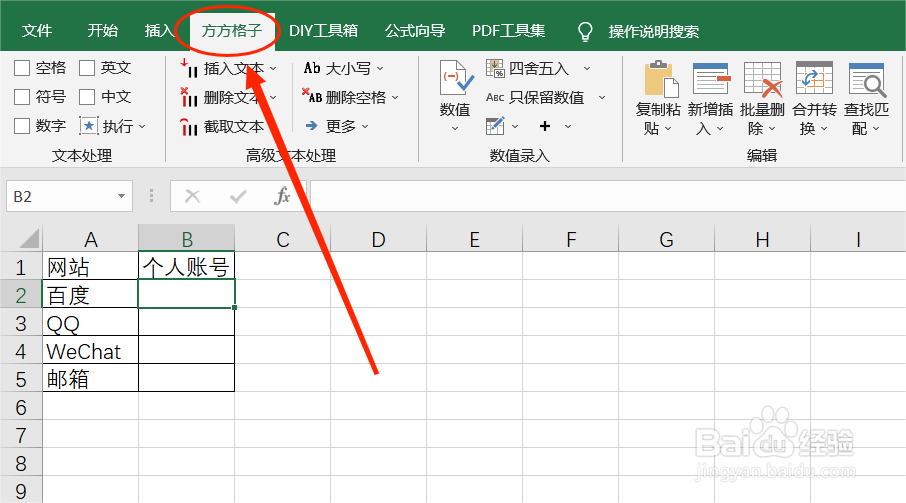Screen dimensions: 906x503
Task: Click the 截取文本 extract text icon
Action: point(189,126)
